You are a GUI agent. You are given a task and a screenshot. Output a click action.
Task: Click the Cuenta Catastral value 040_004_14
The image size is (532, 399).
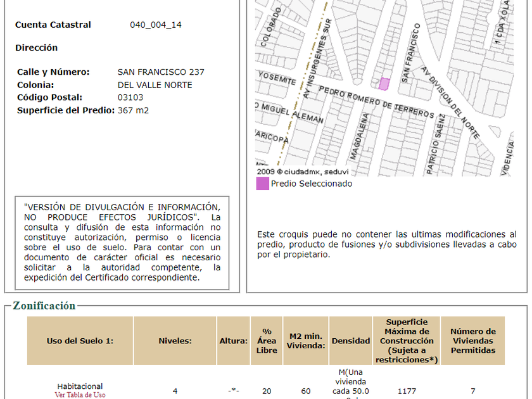[156, 25]
